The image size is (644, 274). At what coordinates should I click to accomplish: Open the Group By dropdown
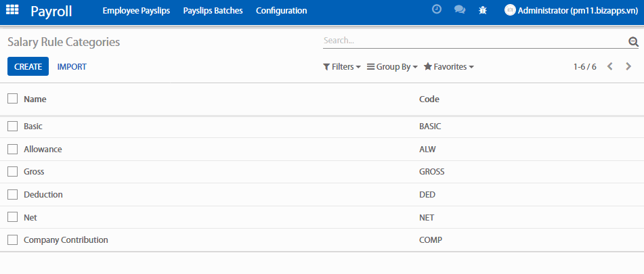click(x=392, y=67)
